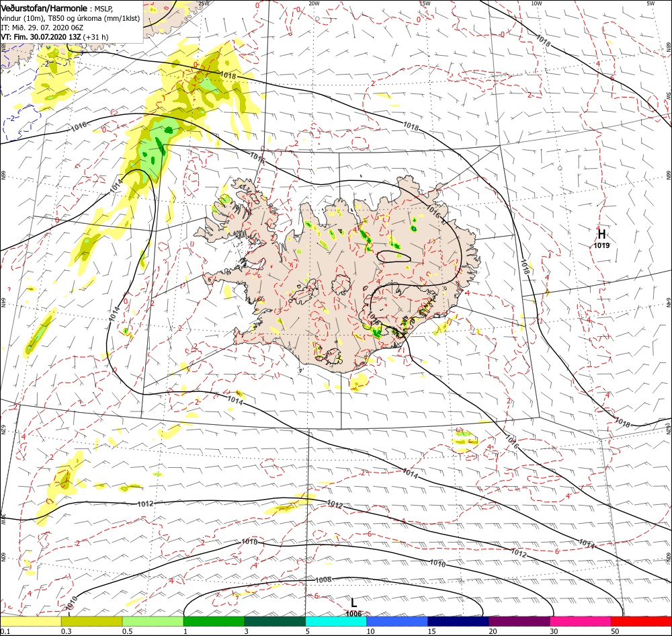Click the pink 30 mm legend swatch
Viewport: 672px width, 636px height.
581,621
